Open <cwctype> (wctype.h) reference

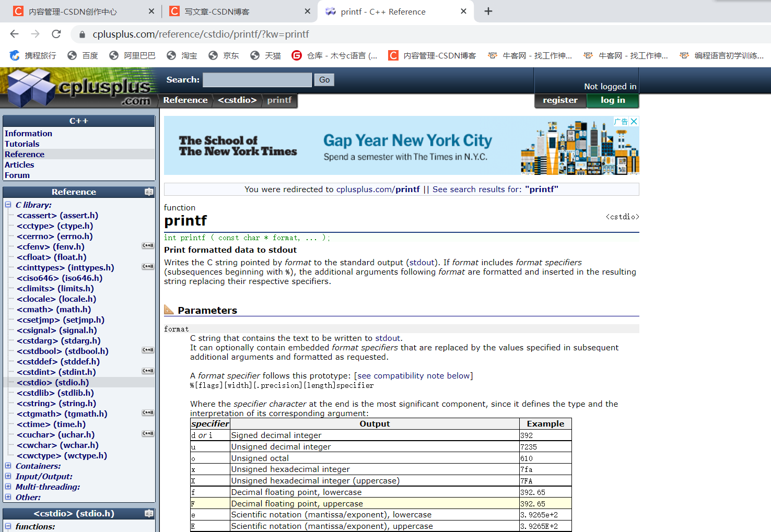point(62,456)
